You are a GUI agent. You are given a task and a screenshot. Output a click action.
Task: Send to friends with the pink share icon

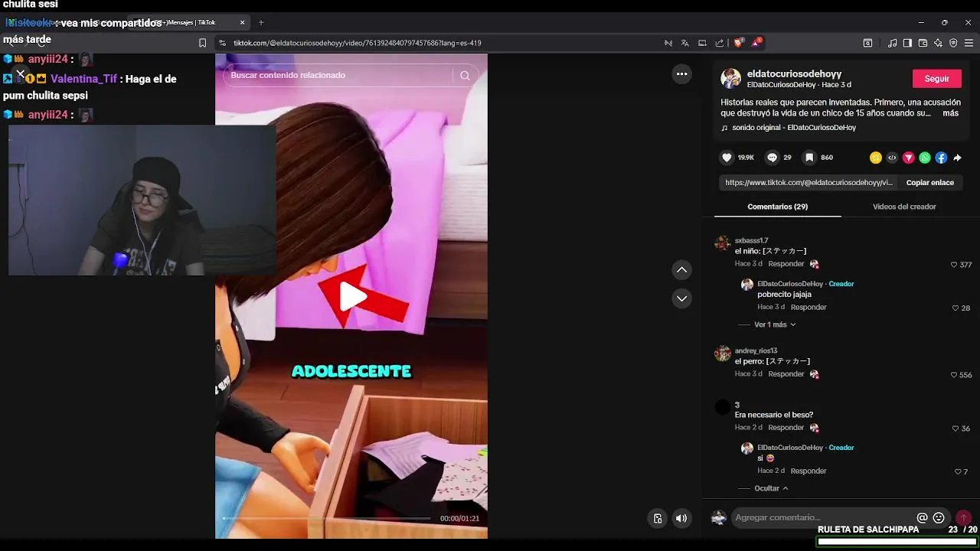909,158
